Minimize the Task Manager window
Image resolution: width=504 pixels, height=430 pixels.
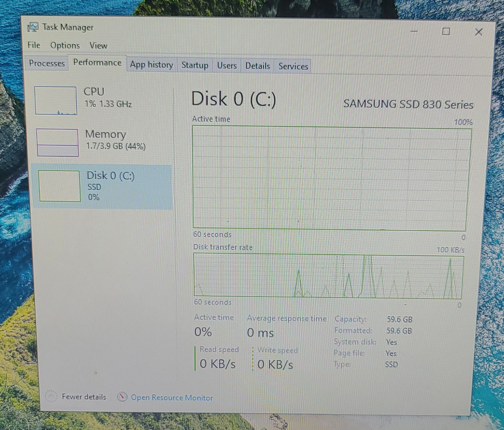pos(414,31)
